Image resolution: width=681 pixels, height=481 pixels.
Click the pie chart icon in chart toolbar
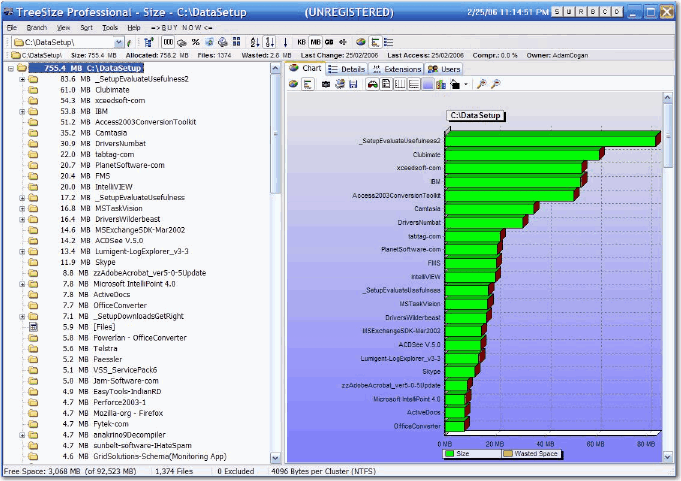[294, 85]
